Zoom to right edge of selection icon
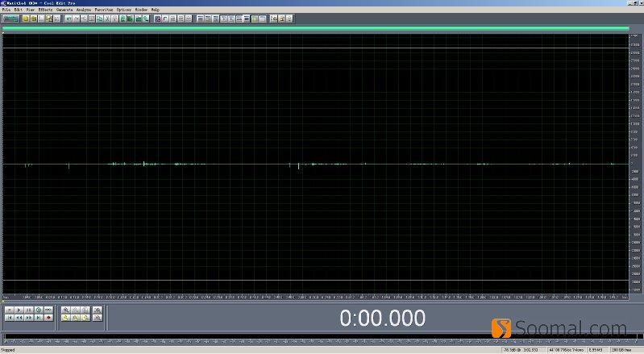The image size is (644, 354). click(85, 318)
